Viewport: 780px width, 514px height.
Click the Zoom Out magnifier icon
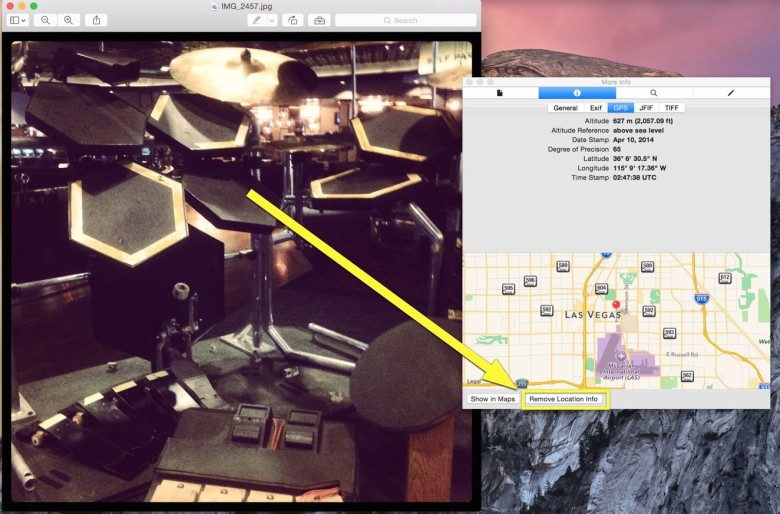46,20
